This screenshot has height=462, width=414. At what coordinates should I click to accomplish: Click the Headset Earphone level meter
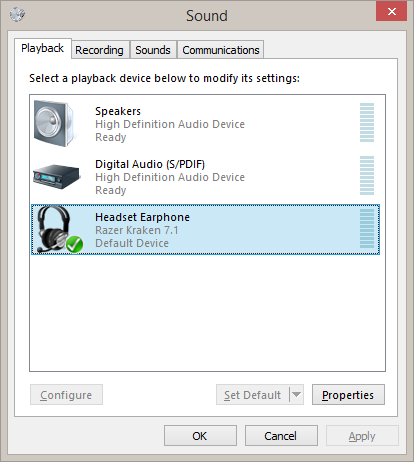point(367,228)
